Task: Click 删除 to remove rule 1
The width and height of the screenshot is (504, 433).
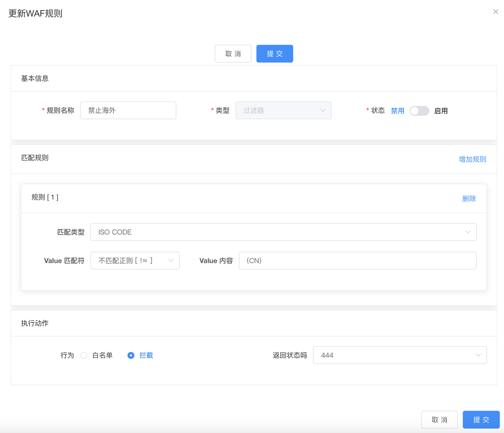Action: pos(469,199)
